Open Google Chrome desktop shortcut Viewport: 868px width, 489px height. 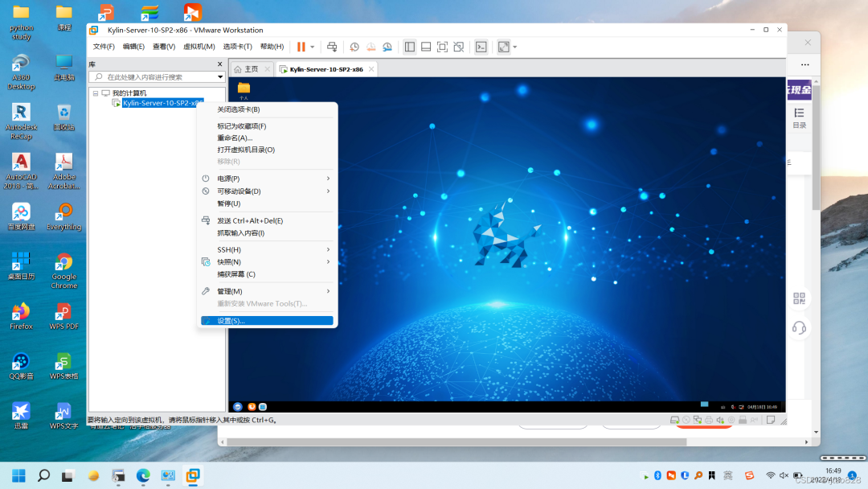tap(64, 271)
